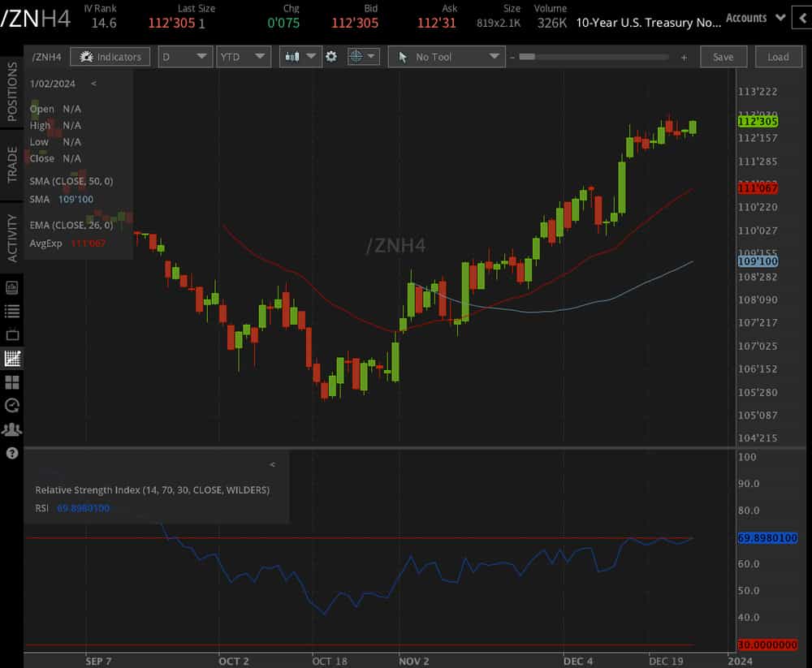Click the blue 109'100 SMA axis marker
The image size is (812, 668).
[758, 261]
